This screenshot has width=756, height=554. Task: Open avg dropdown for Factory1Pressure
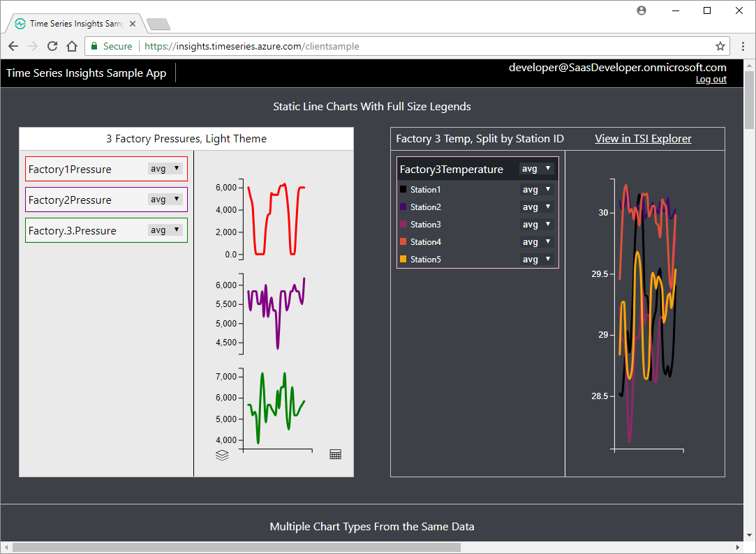click(165, 168)
